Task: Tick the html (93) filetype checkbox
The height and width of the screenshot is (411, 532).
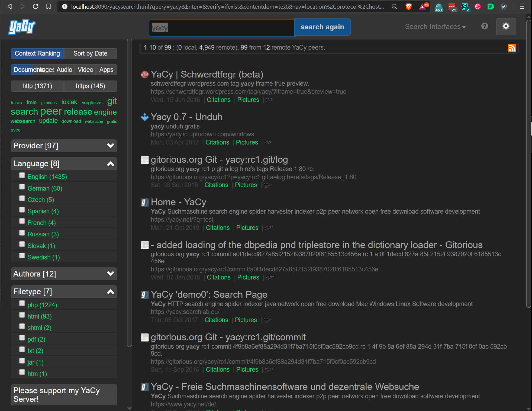Action: (22, 315)
